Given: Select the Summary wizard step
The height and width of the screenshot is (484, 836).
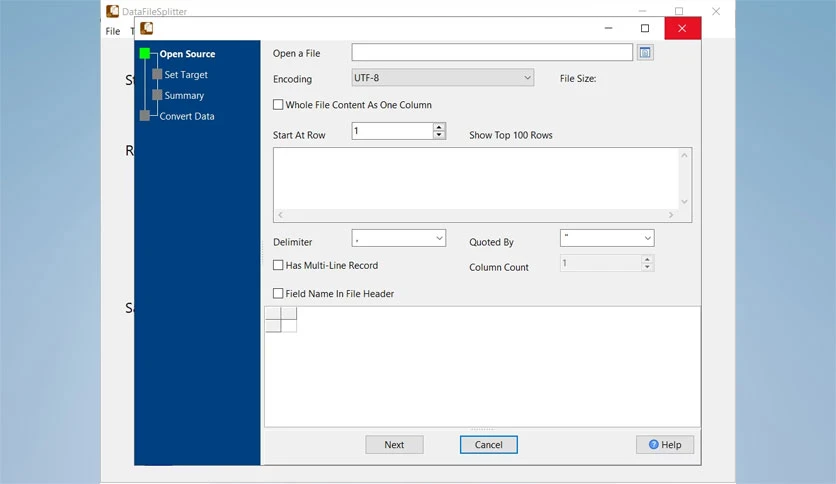Looking at the screenshot, I should click(x=184, y=95).
